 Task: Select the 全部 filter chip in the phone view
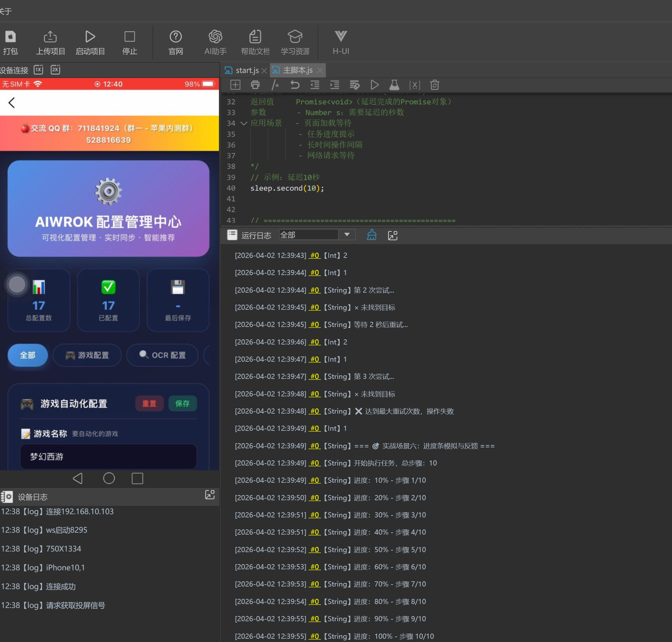click(x=27, y=355)
